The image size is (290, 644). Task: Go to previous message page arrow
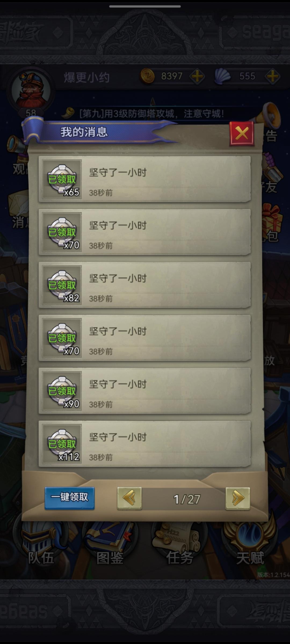pos(129,498)
